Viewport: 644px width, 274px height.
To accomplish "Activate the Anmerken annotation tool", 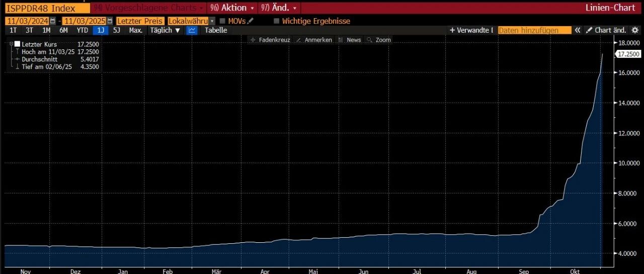I will click(x=314, y=40).
